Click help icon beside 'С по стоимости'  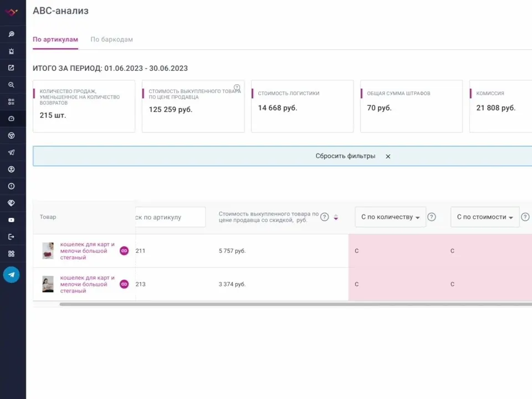pos(525,217)
